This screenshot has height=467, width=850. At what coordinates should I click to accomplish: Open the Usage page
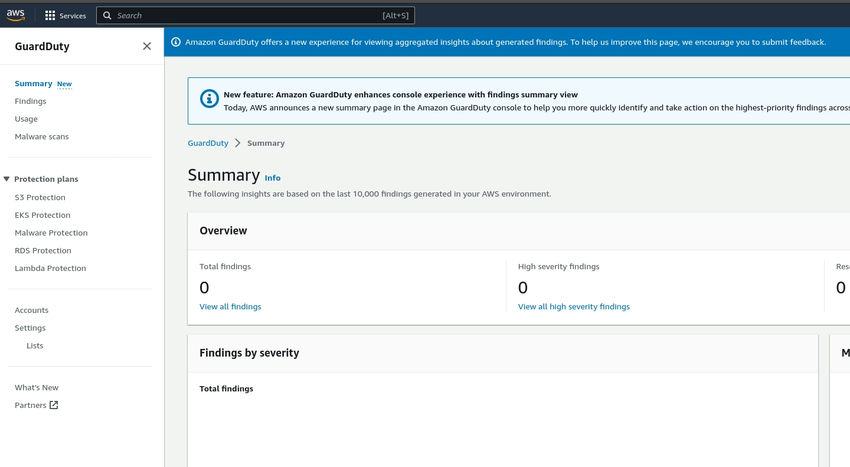(26, 119)
